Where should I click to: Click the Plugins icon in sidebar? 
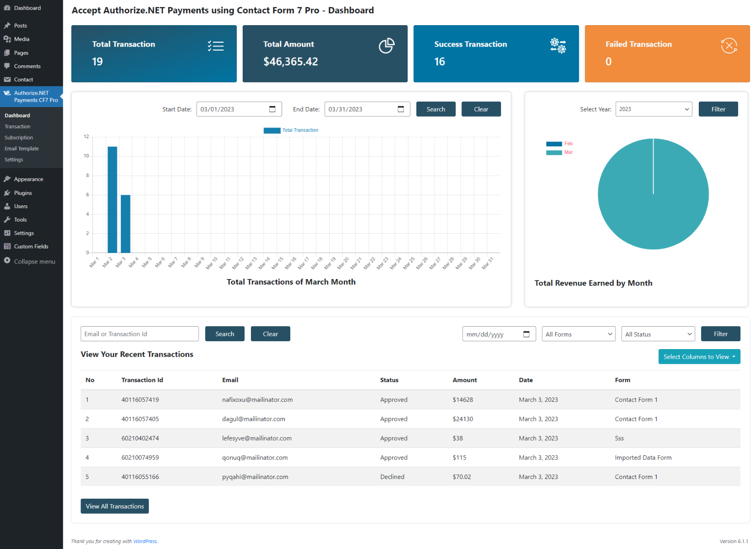pos(7,193)
